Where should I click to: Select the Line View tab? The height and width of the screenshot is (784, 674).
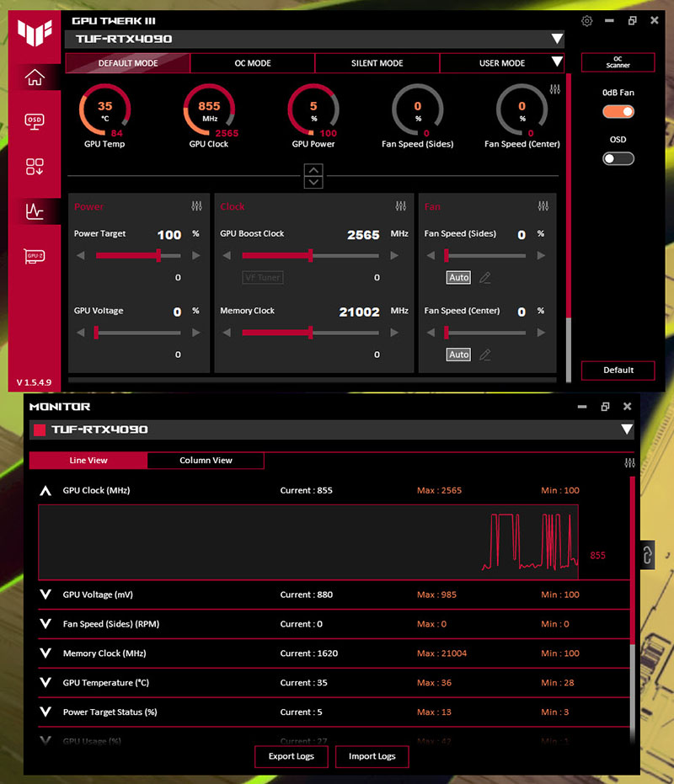[88, 461]
